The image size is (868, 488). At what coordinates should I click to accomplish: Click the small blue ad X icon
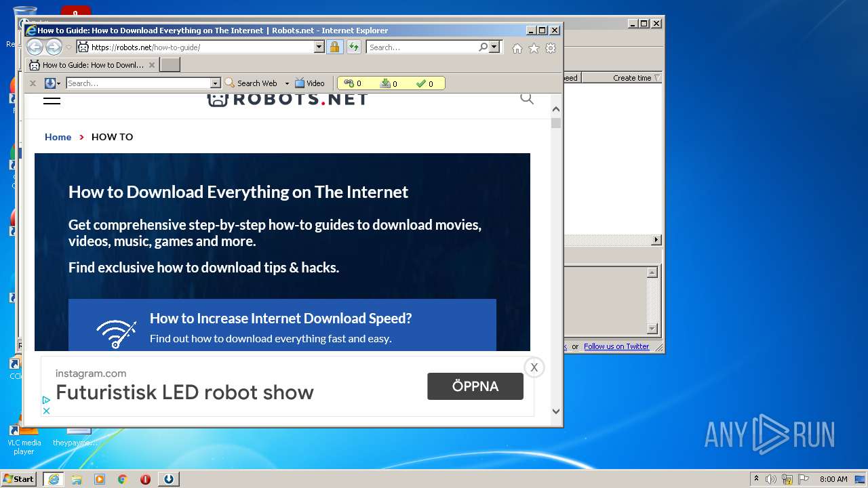(46, 411)
